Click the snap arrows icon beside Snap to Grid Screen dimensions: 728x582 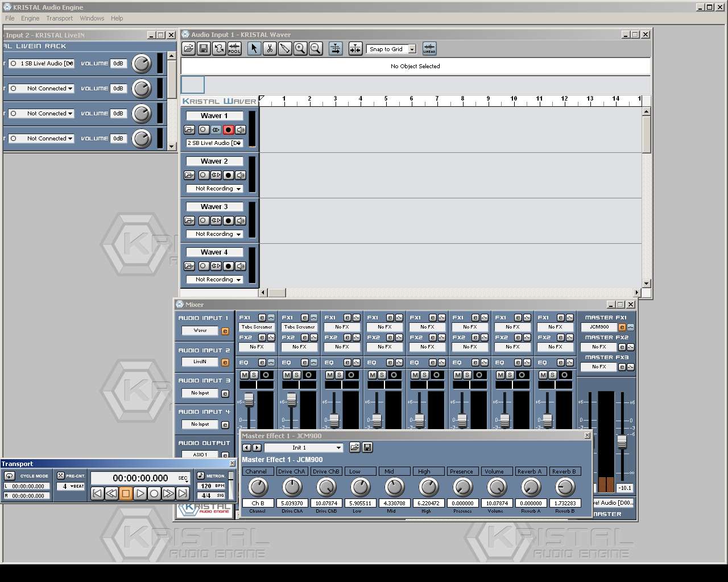pos(355,49)
